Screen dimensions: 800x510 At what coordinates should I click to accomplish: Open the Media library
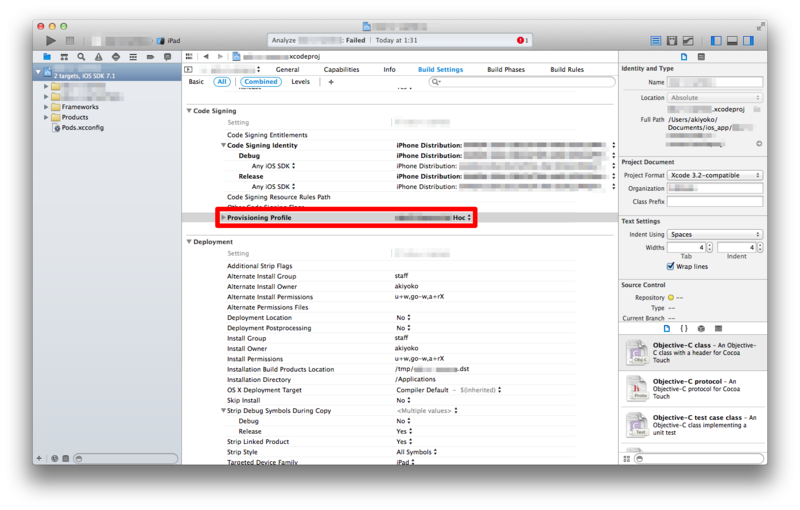point(718,328)
